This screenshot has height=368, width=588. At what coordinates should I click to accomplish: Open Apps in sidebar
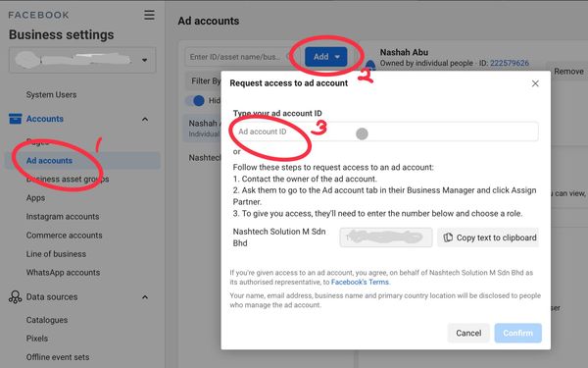click(x=35, y=198)
